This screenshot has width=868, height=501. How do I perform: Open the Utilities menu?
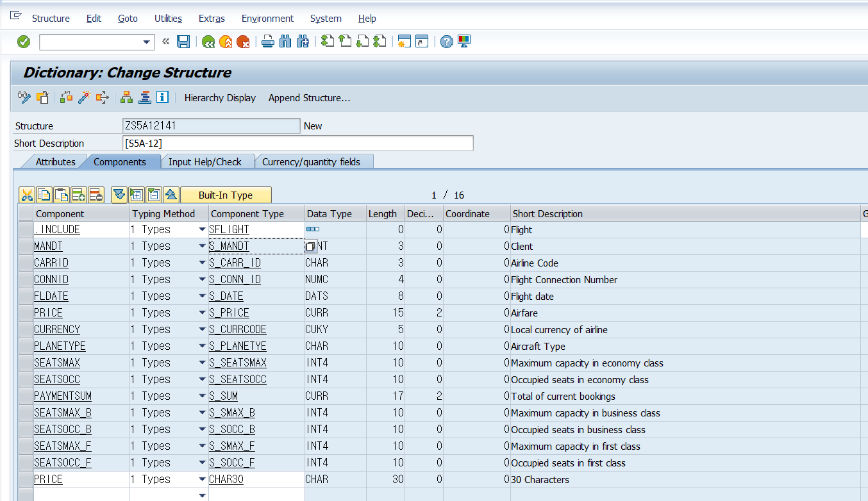pos(168,19)
